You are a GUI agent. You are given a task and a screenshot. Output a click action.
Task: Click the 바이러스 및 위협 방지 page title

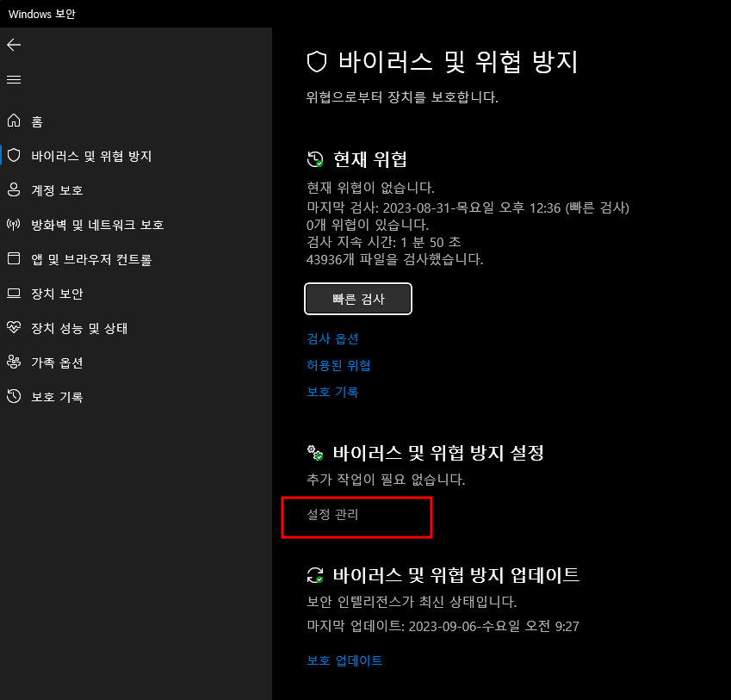click(x=458, y=62)
